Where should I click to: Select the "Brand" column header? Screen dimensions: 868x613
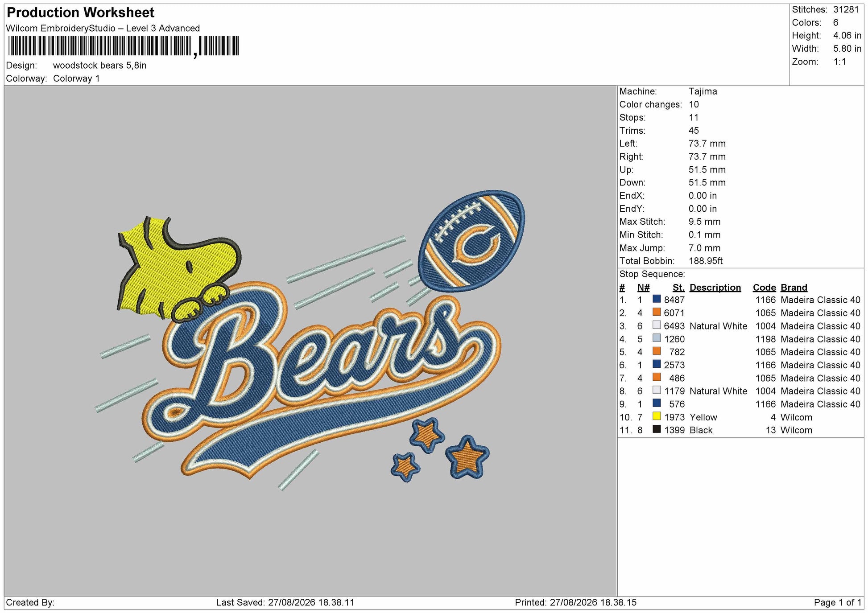(794, 288)
